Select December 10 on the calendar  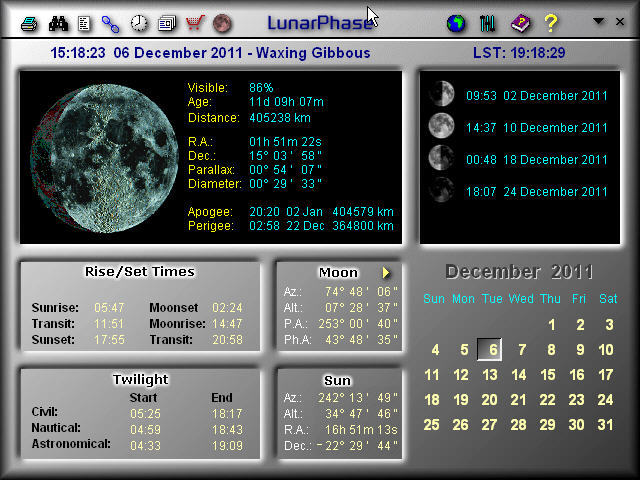(605, 350)
